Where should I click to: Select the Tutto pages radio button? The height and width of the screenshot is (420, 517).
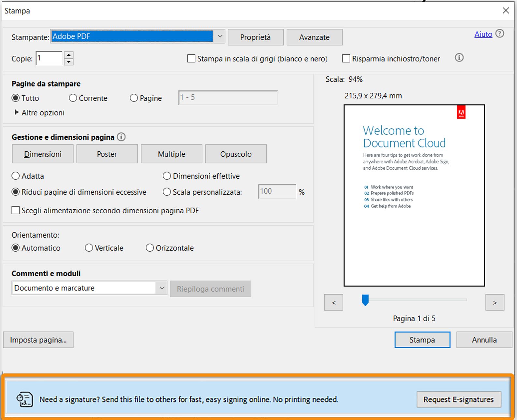point(15,98)
